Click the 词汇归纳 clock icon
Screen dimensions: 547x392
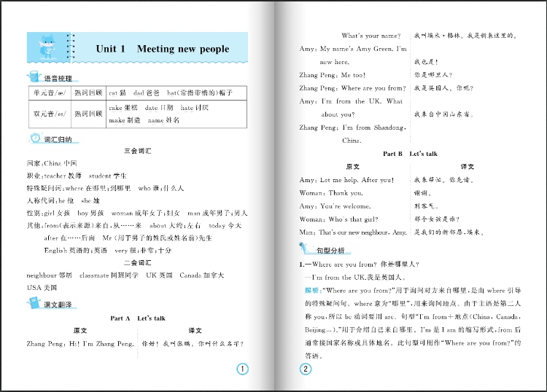(x=35, y=138)
